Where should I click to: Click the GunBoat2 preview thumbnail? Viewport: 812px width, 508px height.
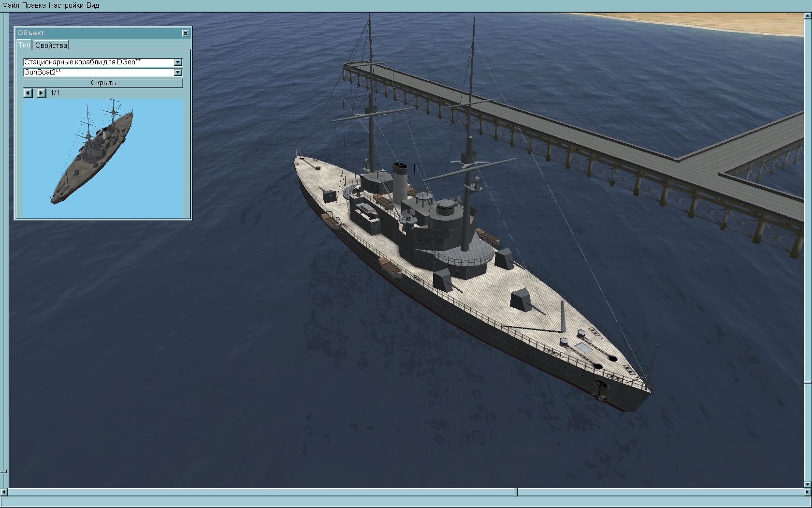click(103, 158)
